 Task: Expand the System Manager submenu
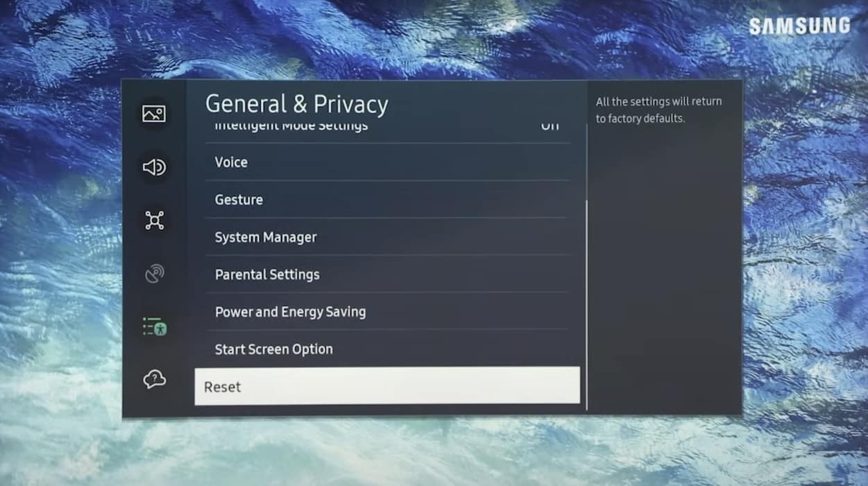tap(266, 237)
